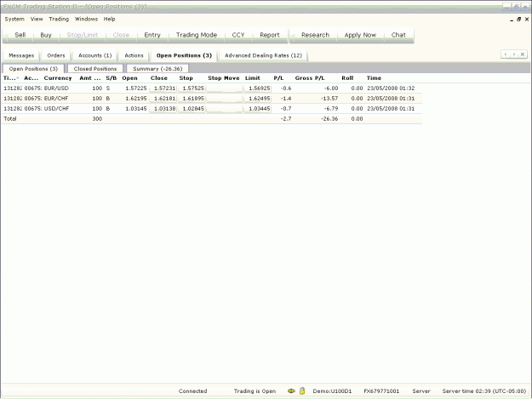
Task: Click Stop value 1.02845 for USD/CHF
Action: [192, 109]
